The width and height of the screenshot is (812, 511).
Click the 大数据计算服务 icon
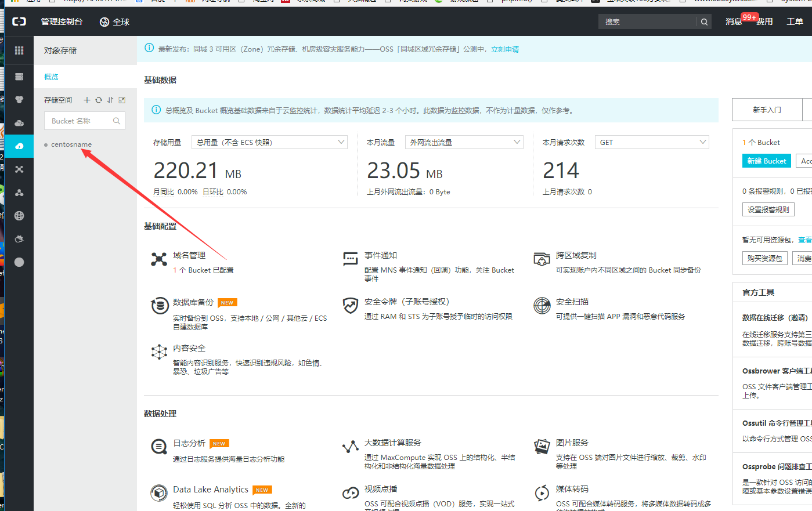(x=351, y=447)
